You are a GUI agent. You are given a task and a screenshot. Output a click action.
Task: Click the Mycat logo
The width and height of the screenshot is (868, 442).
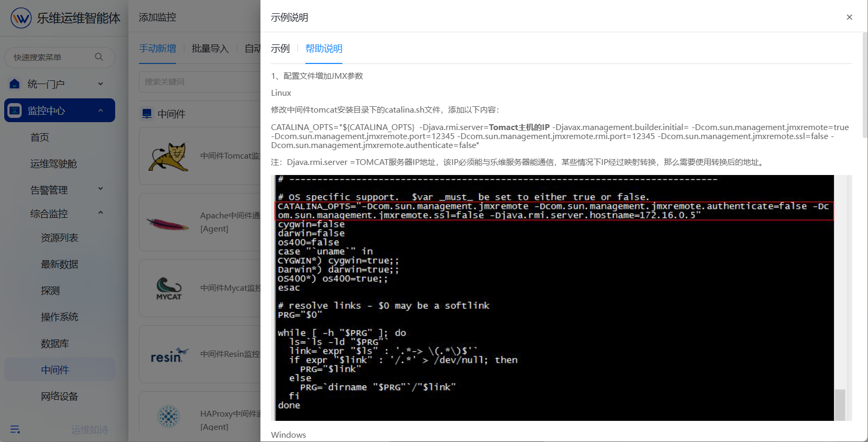click(x=169, y=289)
